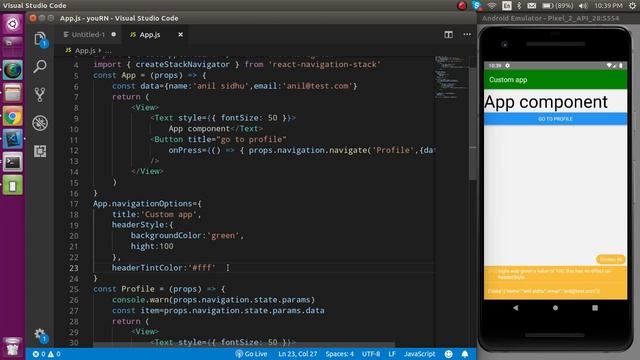Click the code minimap

[451, 78]
